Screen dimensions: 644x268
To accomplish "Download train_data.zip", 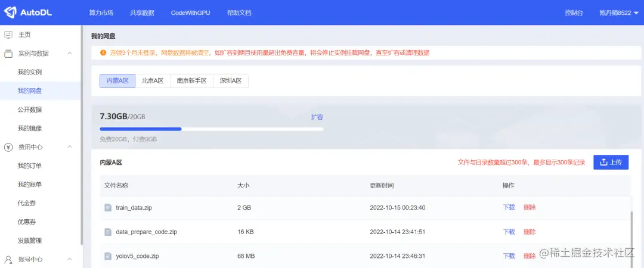I will pyautogui.click(x=509, y=208).
